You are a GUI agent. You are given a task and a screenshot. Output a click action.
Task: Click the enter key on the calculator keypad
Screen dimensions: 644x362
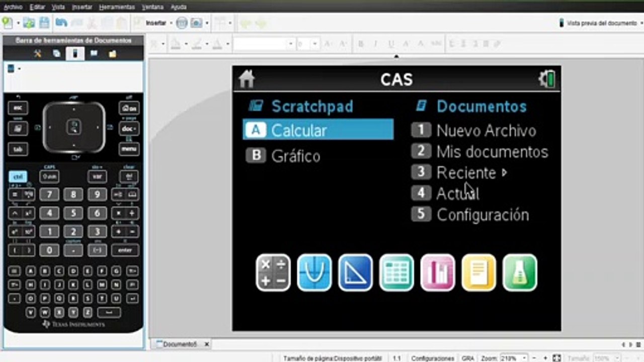click(125, 250)
